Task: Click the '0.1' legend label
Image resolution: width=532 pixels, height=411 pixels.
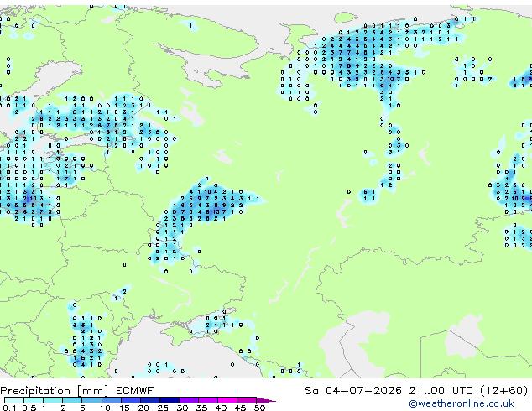Action: coord(9,408)
